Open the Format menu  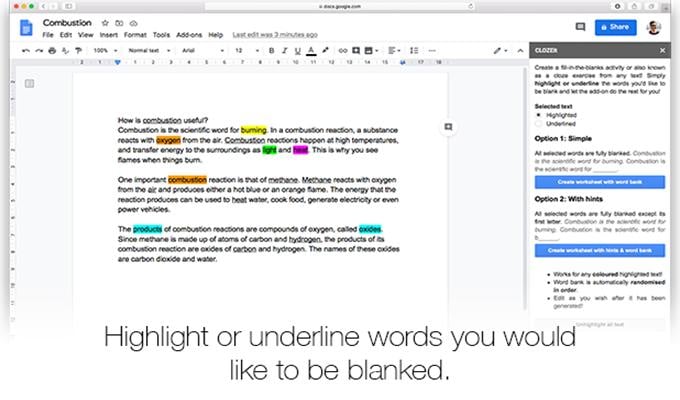135,35
